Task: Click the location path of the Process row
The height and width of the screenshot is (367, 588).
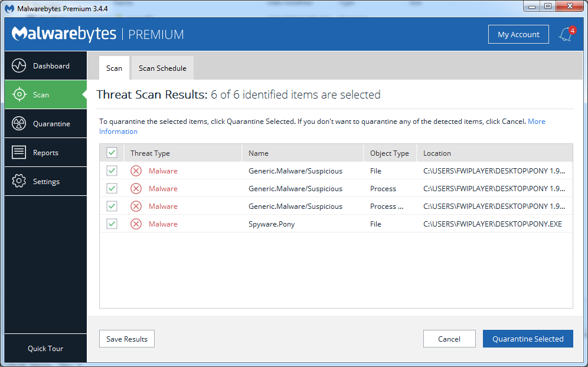Action: (x=494, y=189)
